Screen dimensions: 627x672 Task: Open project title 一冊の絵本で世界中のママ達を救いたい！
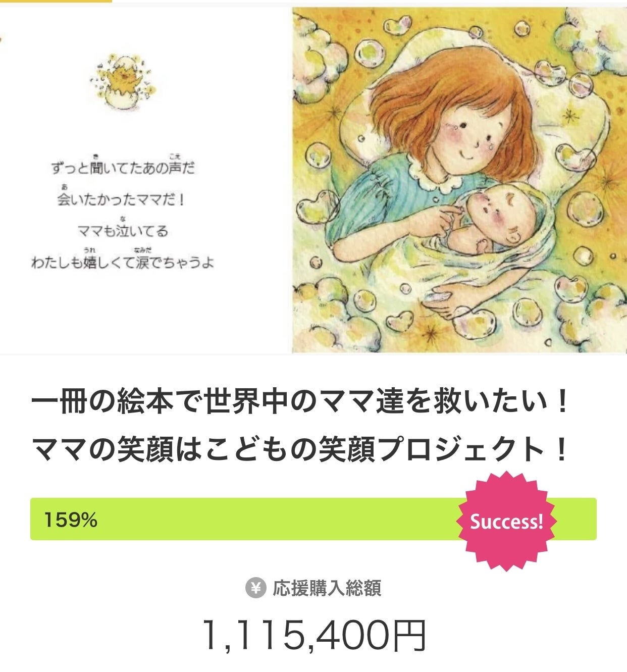tap(301, 403)
